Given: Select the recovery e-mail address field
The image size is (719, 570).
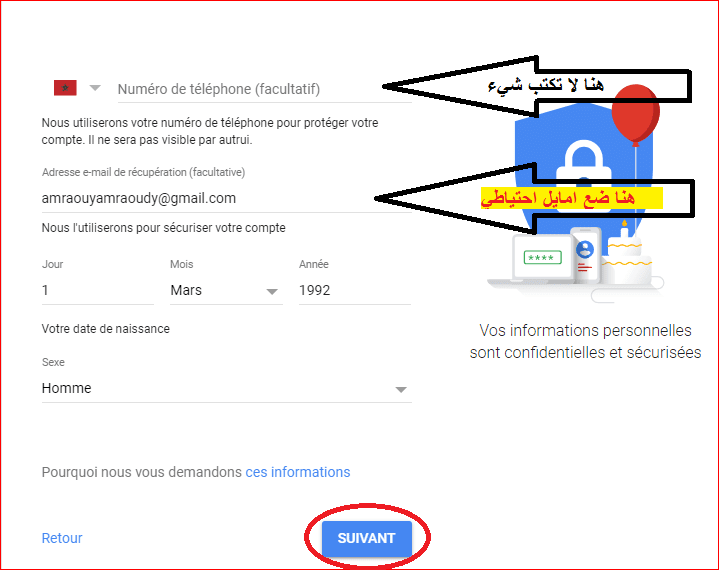Looking at the screenshot, I should pos(227,199).
